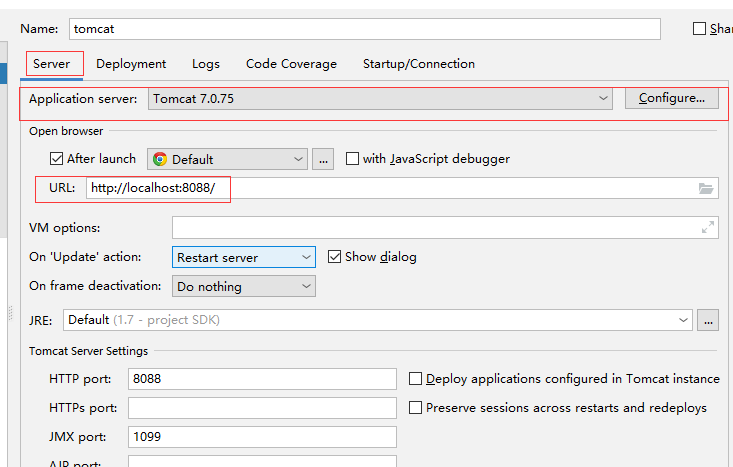Click the folder icon in URL field
Screen dimensions: 733x467
tap(705, 188)
